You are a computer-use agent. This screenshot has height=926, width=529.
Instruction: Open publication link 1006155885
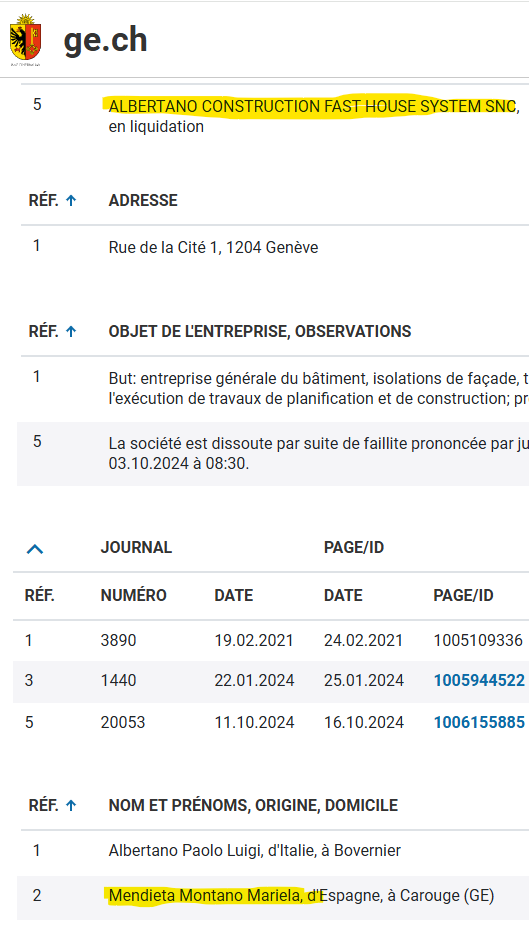click(479, 722)
